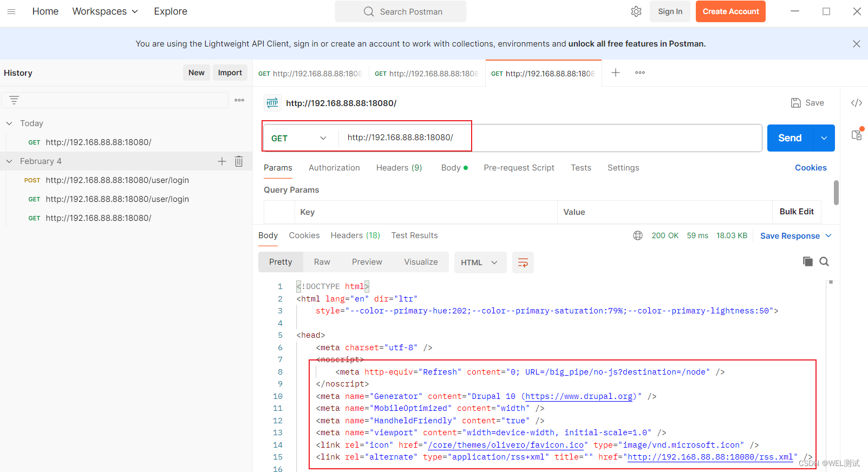Open the Send button dropdown arrow
The width and height of the screenshot is (868, 472).
click(x=824, y=138)
